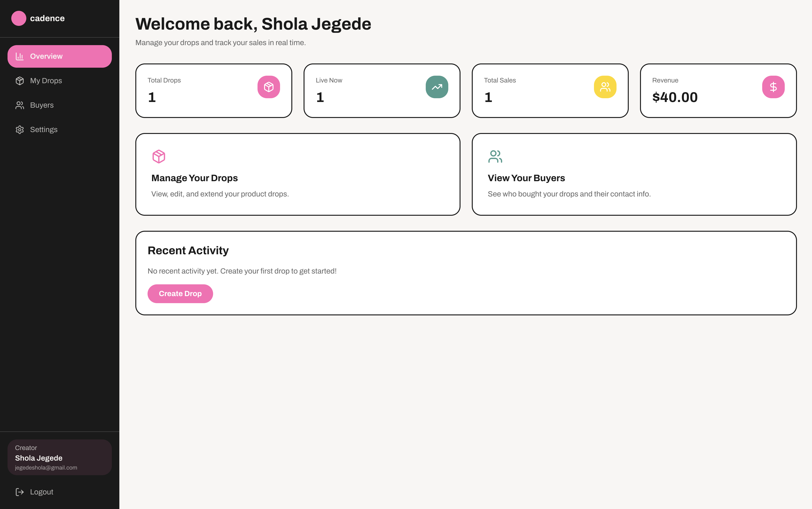This screenshot has height=509, width=812.
Task: Click the Logout arrow icon in sidebar
Action: 20,492
